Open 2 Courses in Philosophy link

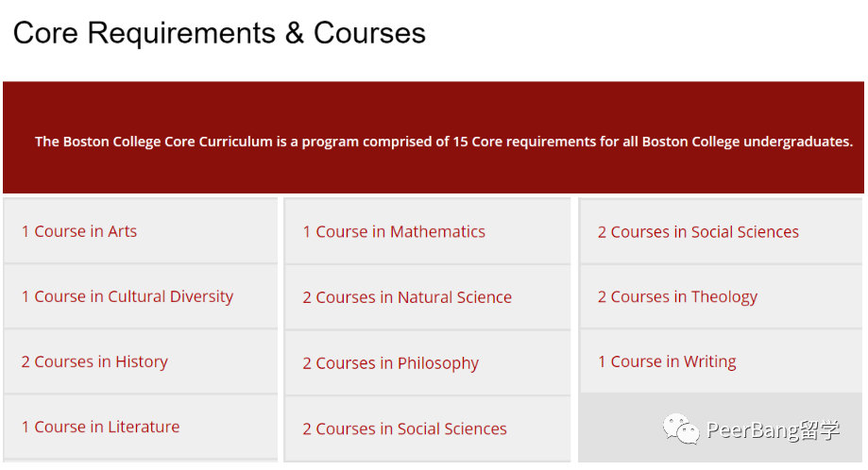tap(390, 363)
